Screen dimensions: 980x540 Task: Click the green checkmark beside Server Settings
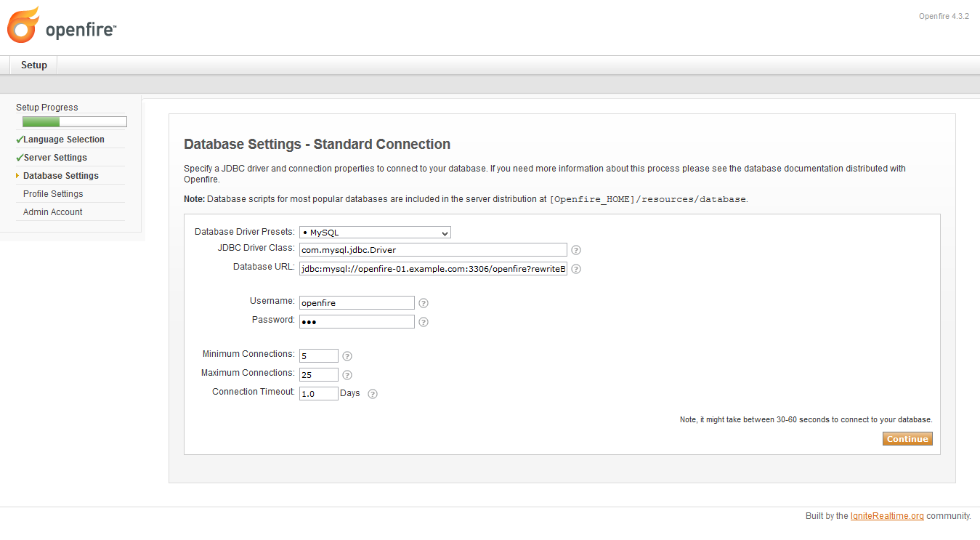[20, 158]
